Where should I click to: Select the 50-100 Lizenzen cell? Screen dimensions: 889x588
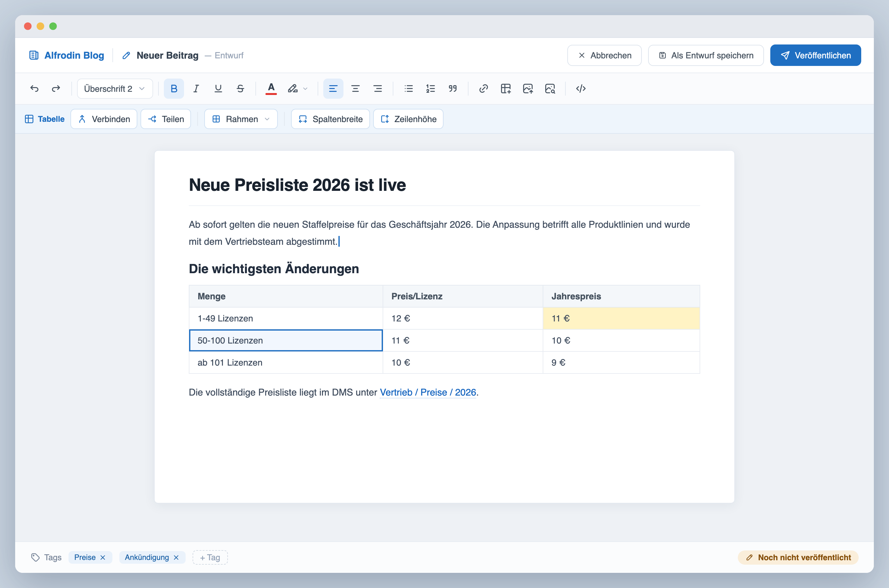[x=286, y=340]
